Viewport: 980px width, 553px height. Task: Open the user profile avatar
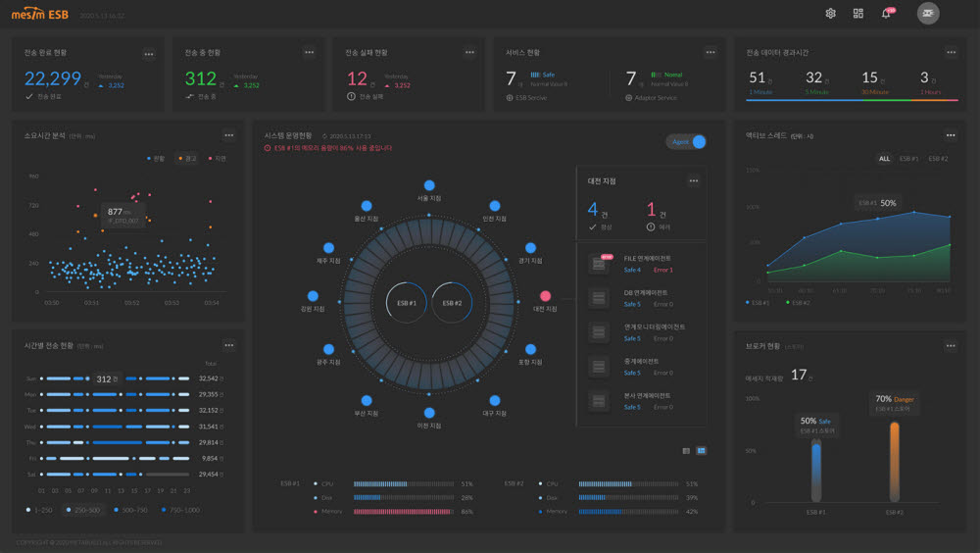928,13
